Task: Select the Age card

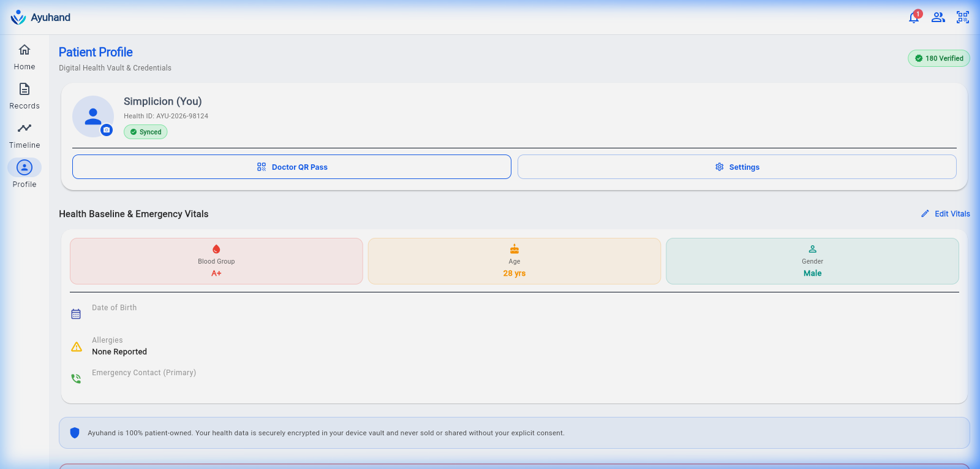Action: [x=514, y=261]
